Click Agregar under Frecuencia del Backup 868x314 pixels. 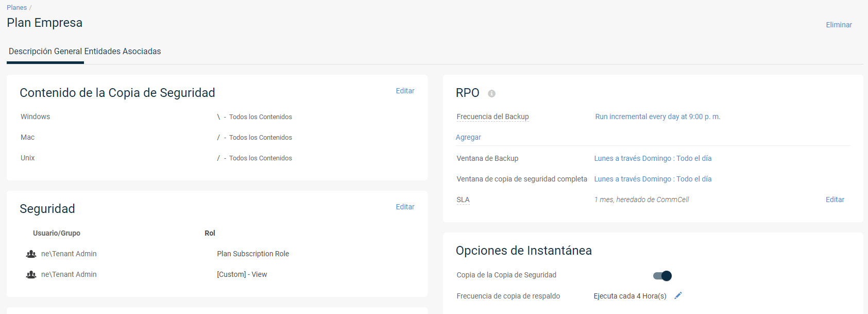click(468, 137)
